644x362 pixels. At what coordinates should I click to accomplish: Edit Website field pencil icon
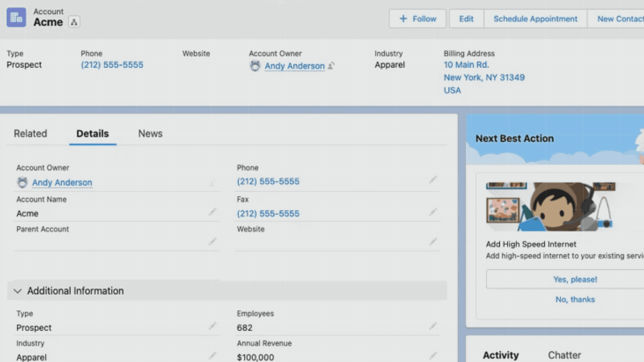(x=433, y=242)
